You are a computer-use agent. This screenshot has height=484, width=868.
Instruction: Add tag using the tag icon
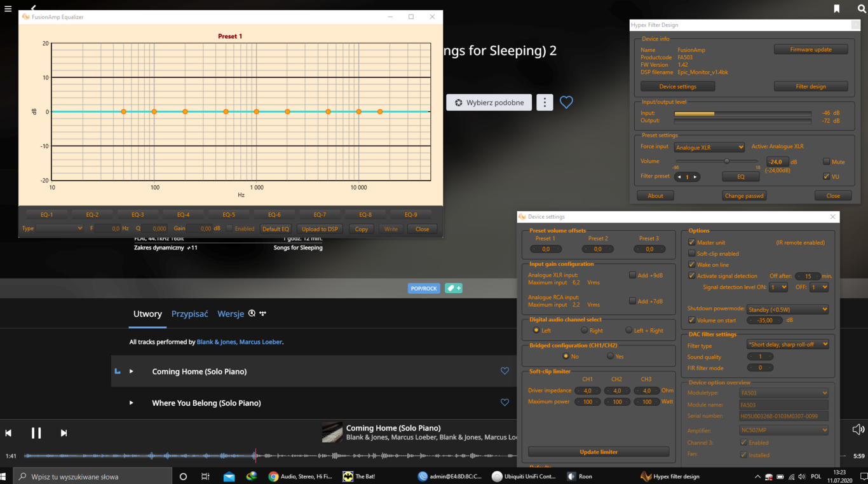[454, 288]
